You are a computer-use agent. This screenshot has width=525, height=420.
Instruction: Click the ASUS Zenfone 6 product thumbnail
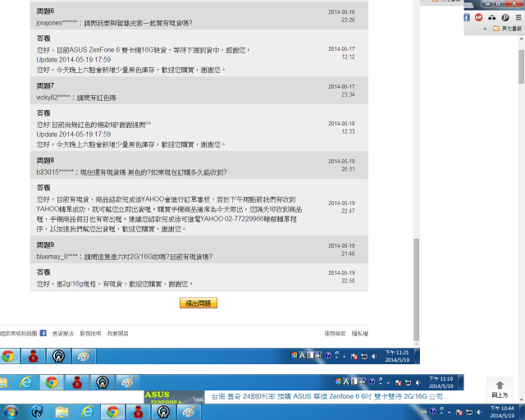coord(174,397)
